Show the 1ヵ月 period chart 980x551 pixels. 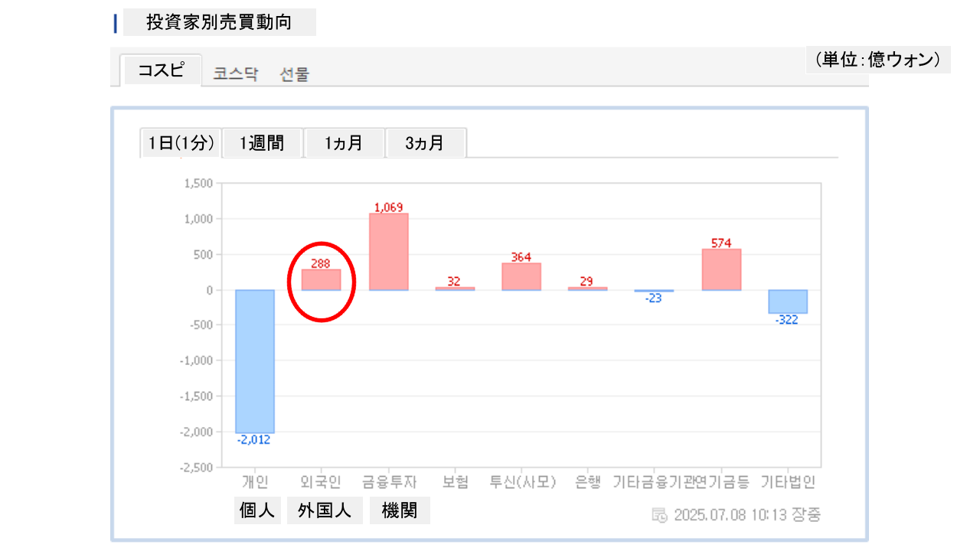[344, 143]
